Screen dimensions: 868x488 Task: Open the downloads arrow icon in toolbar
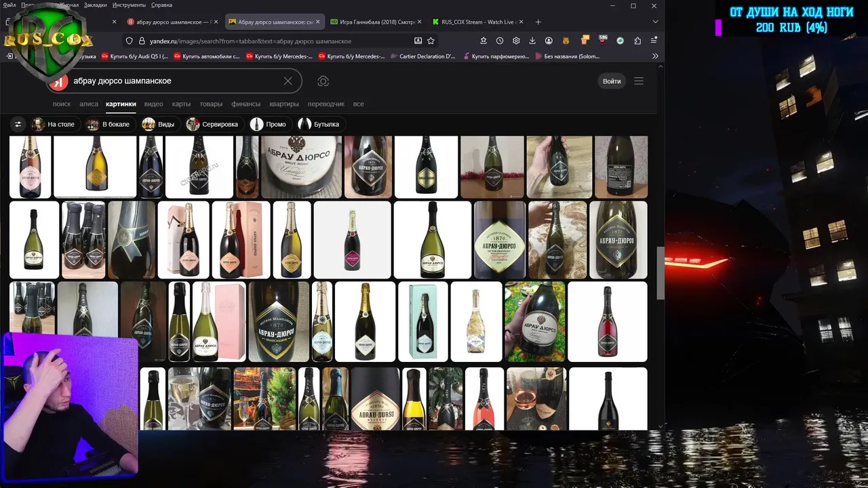coord(532,41)
